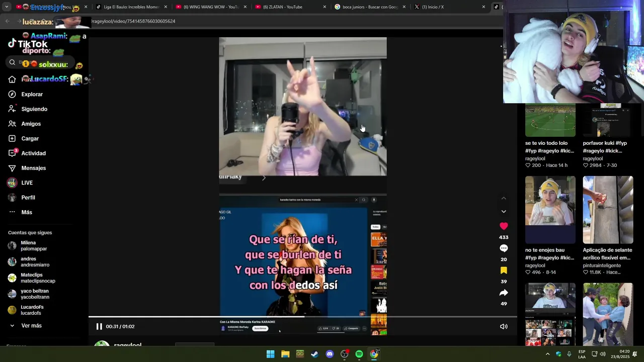Switch to ZLATAN YouTube tab
Viewport: 644px width, 362px height.
coord(290,7)
